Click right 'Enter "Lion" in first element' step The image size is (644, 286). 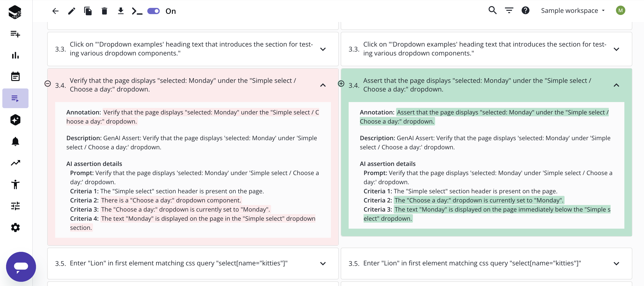[472, 263]
